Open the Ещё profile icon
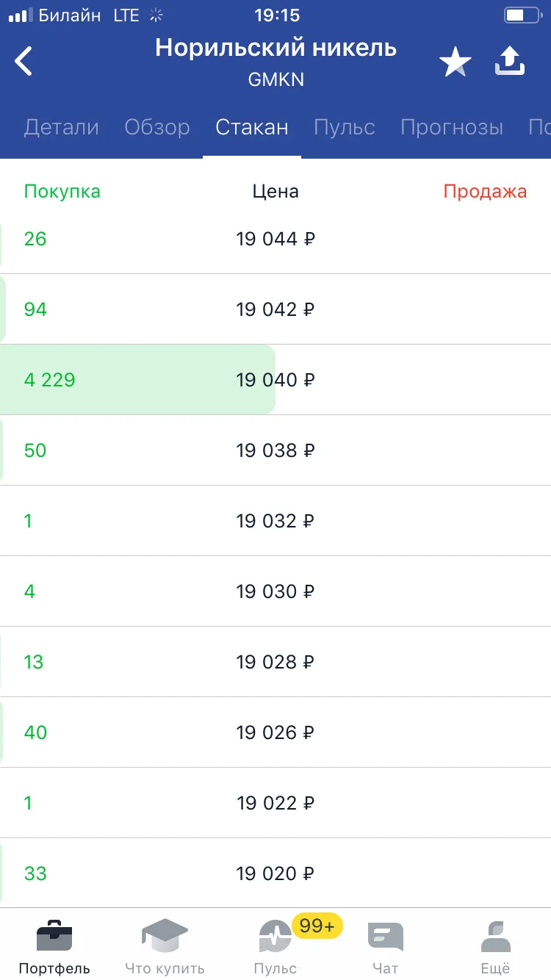This screenshot has width=551, height=980. 495,936
